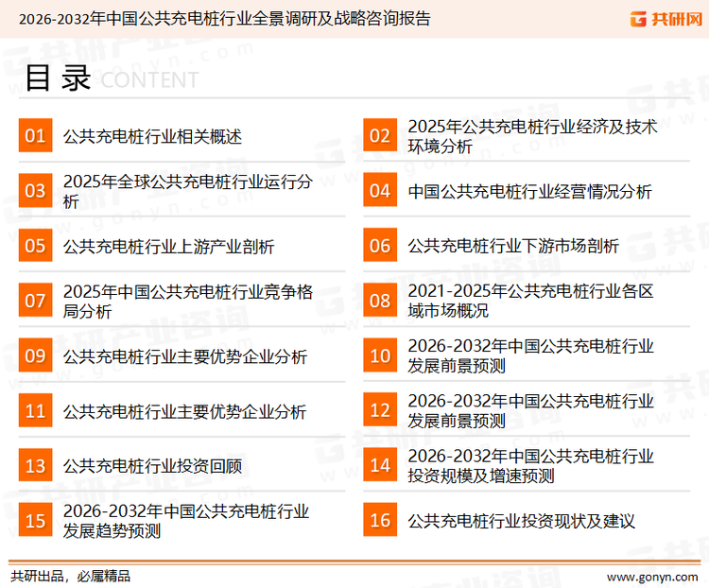Open chapter 公共充电桩行业投资回顾

point(152,466)
